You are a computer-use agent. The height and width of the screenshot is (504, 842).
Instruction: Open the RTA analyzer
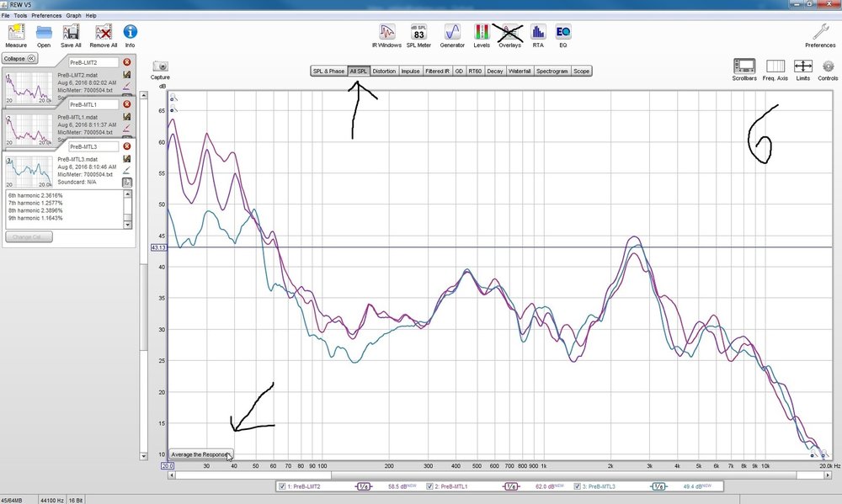click(538, 35)
